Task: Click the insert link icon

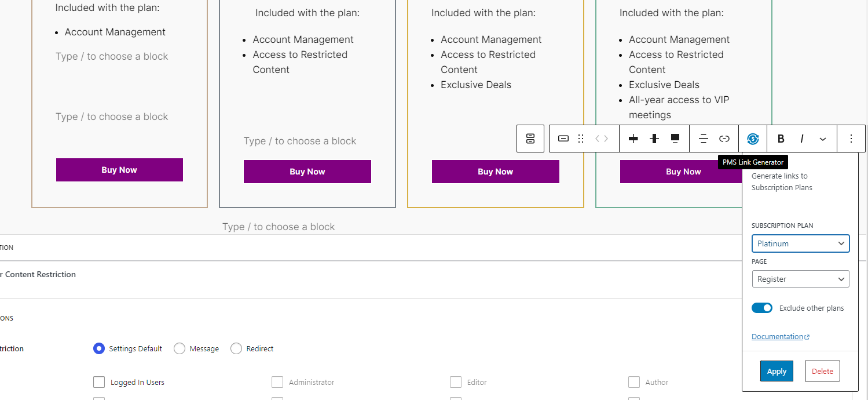Action: coord(724,139)
